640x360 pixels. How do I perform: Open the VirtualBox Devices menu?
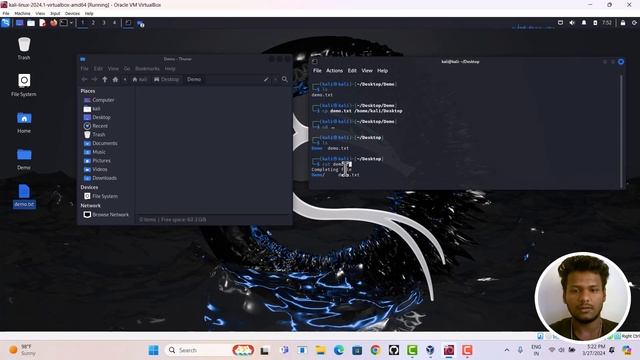(x=72, y=13)
